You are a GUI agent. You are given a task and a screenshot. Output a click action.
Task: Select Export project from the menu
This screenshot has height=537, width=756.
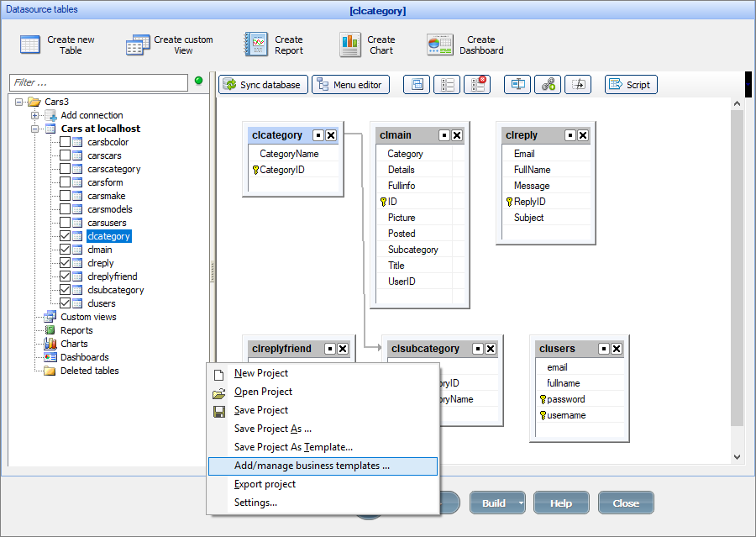coord(265,484)
